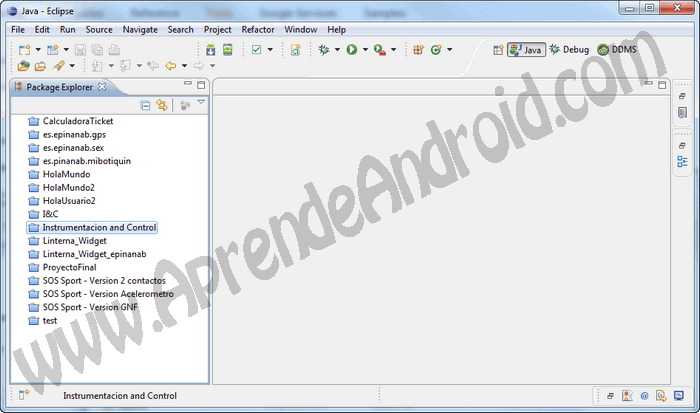Viewport: 700px width, 413px height.
Task: Open the File menu
Action: (18, 29)
